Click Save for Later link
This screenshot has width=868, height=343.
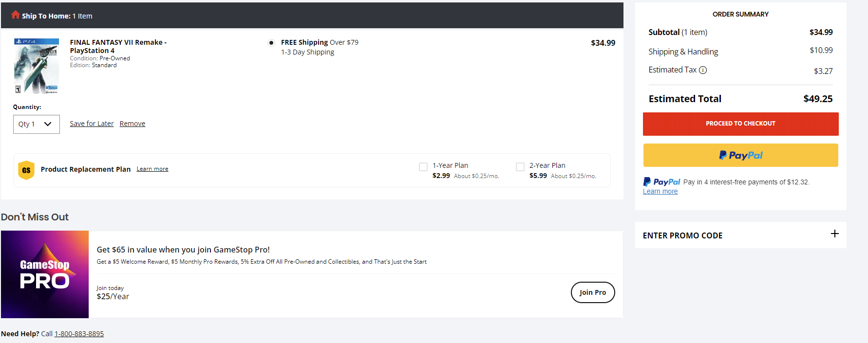[92, 124]
